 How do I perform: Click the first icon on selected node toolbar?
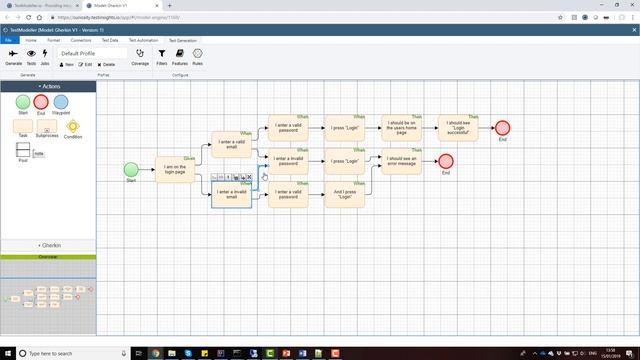(x=214, y=177)
